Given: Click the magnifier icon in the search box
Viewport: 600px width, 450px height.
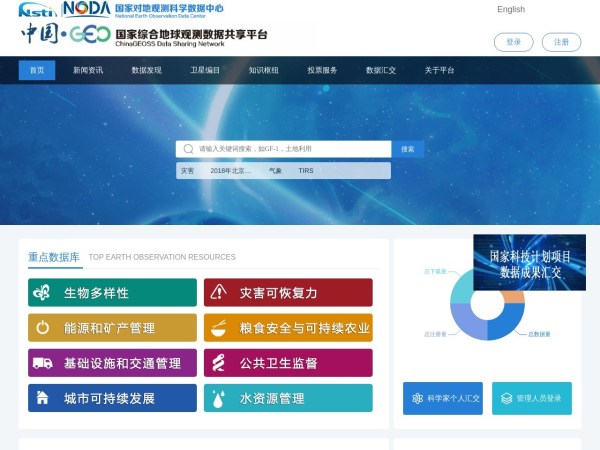Looking at the screenshot, I should point(187,149).
